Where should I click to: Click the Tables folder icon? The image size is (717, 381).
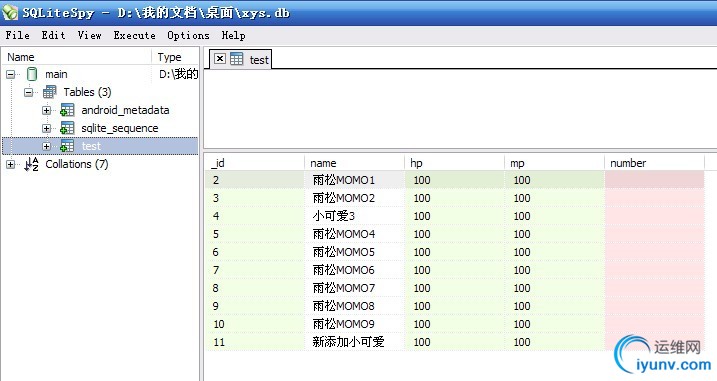[49, 92]
